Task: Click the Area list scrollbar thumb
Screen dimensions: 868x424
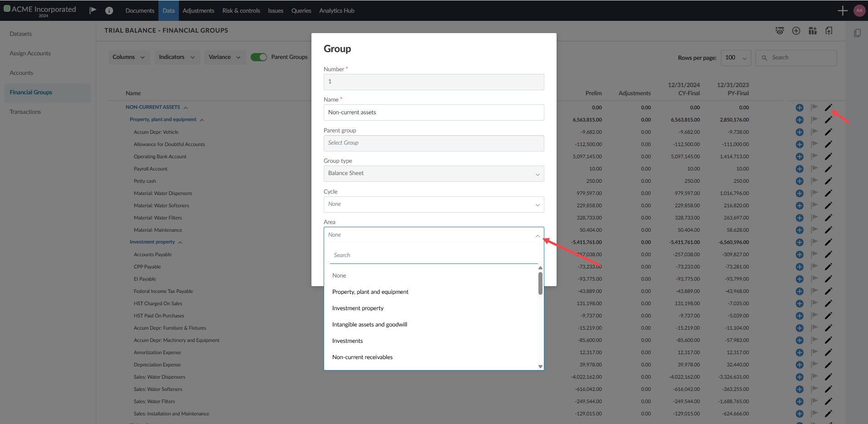Action: point(540,283)
